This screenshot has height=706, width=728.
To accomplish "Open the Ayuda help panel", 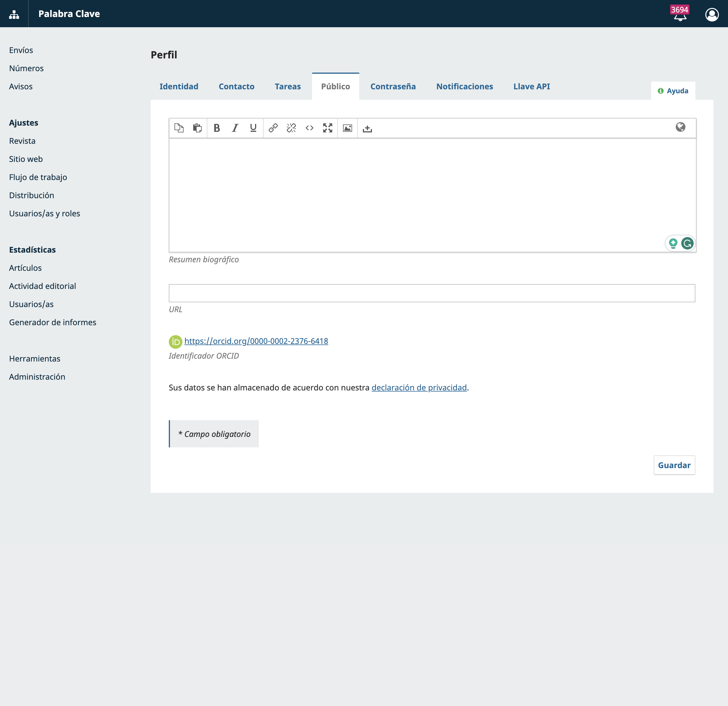I will click(x=673, y=91).
